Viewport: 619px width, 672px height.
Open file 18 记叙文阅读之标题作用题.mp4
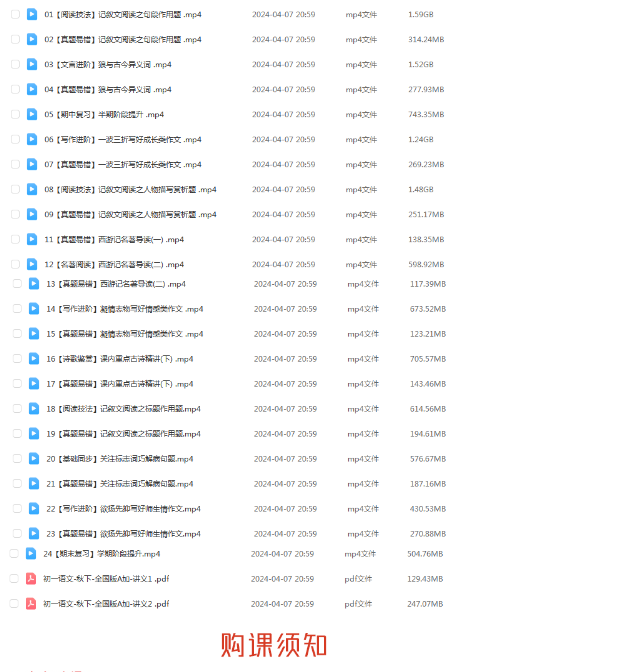(124, 409)
